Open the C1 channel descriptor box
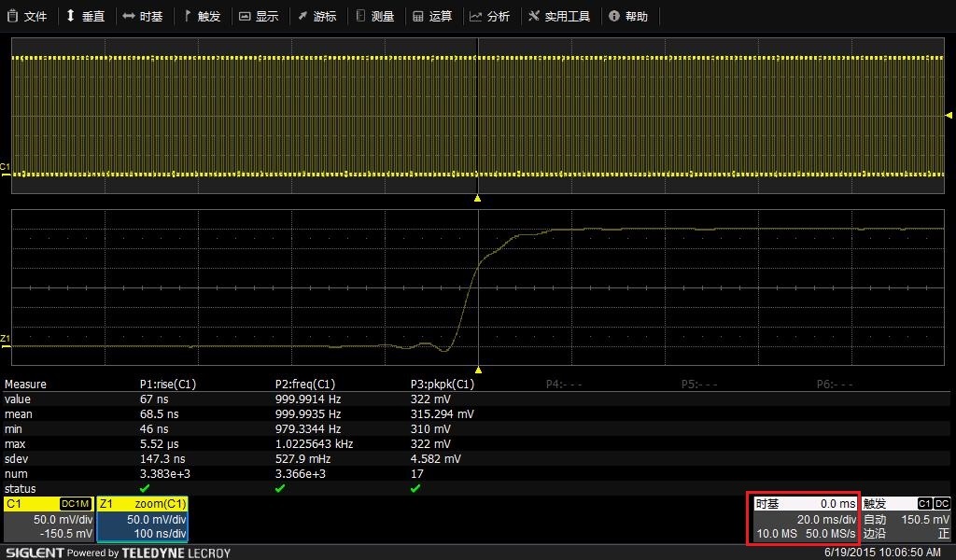Image resolution: width=956 pixels, height=560 pixels. 49,519
